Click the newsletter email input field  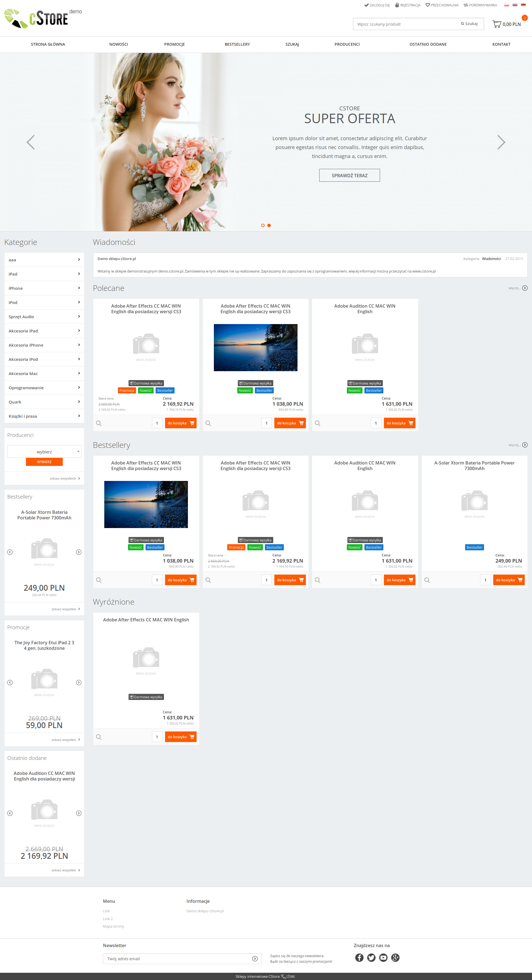point(176,959)
